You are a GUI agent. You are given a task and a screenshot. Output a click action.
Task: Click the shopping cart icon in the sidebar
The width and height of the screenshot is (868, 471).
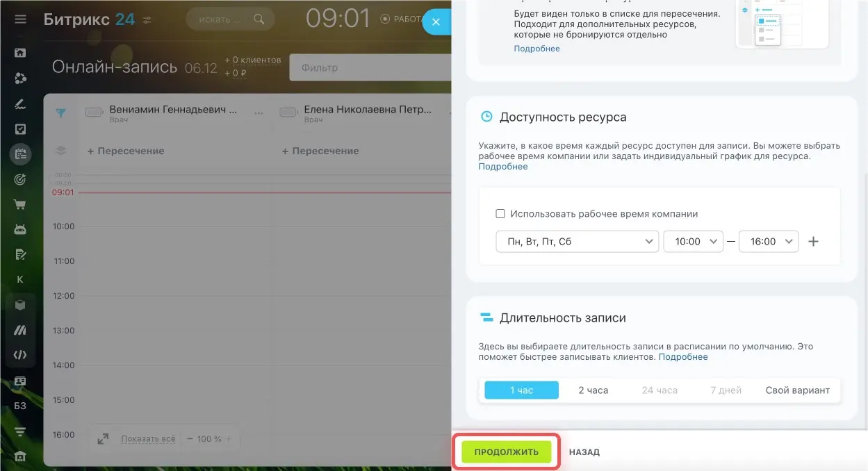20,205
